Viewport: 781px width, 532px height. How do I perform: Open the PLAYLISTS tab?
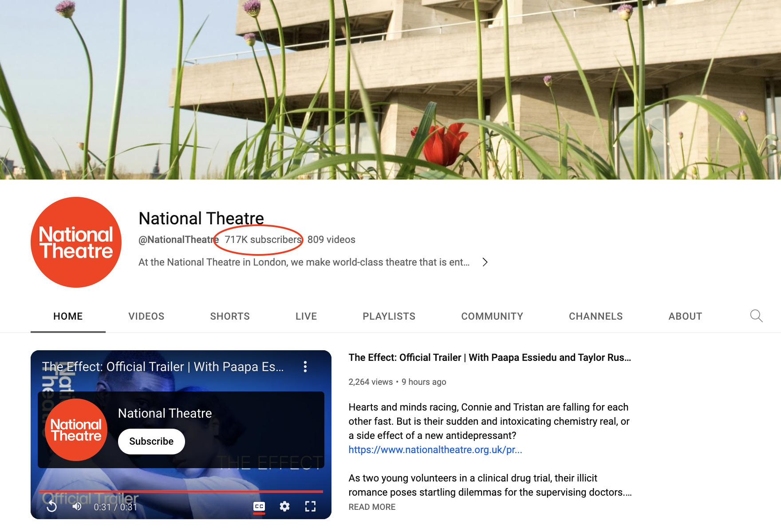[389, 316]
